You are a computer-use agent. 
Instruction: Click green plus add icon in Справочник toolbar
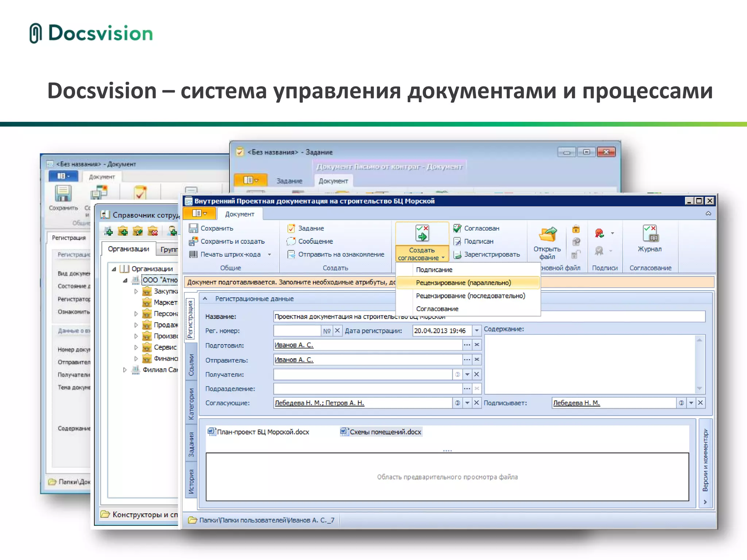[x=109, y=231]
